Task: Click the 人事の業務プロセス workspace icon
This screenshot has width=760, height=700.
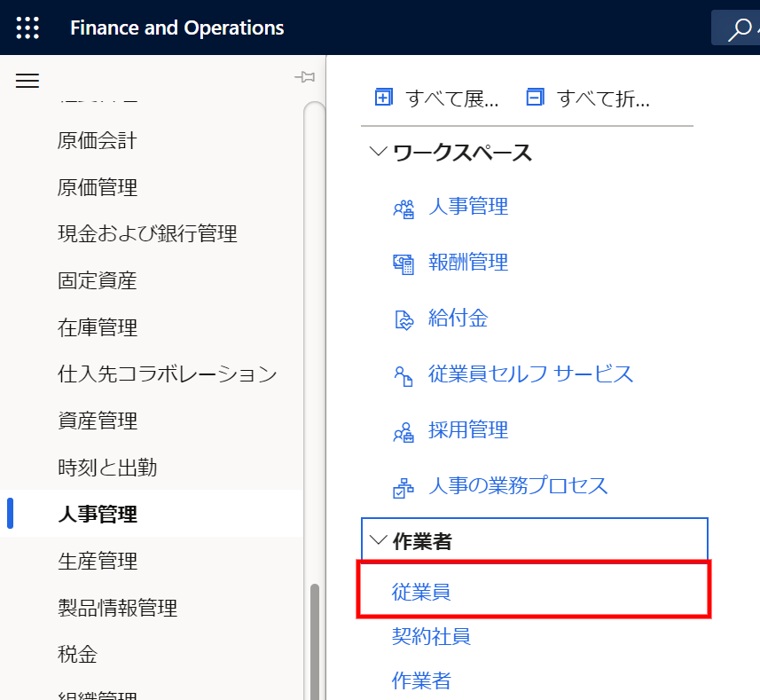Action: coord(404,488)
